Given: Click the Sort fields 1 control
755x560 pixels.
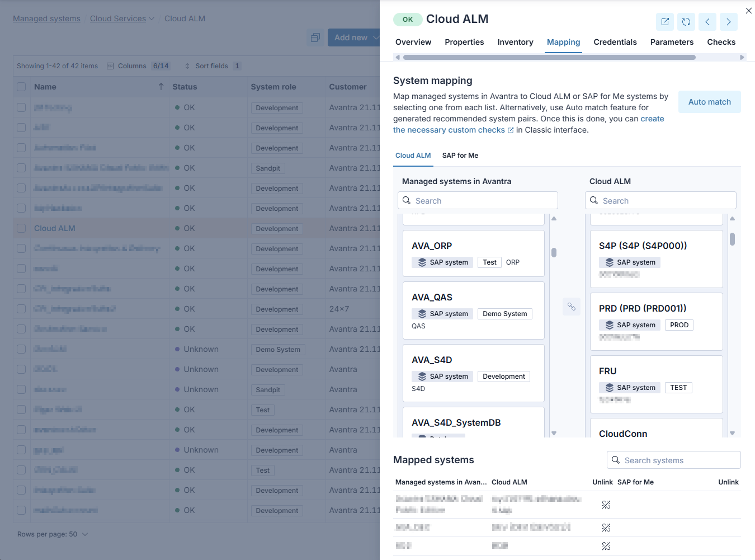Looking at the screenshot, I should pyautogui.click(x=213, y=66).
